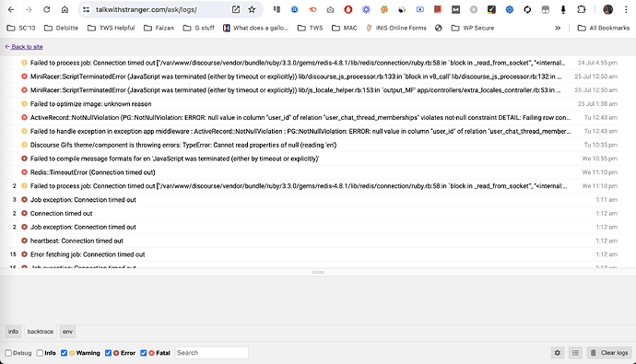Open the browser home page icon
Image resolution: width=636 pixels, height=364 pixels.
[x=65, y=9]
